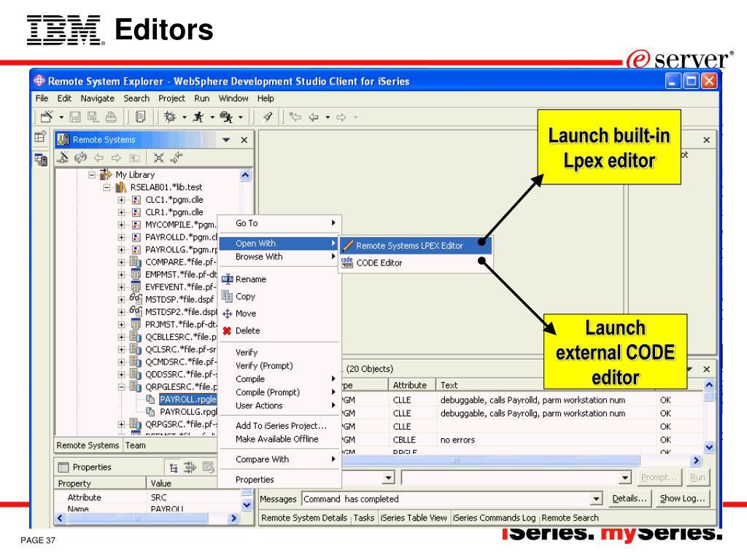Click the Back arrow in main toolbar

(314, 117)
